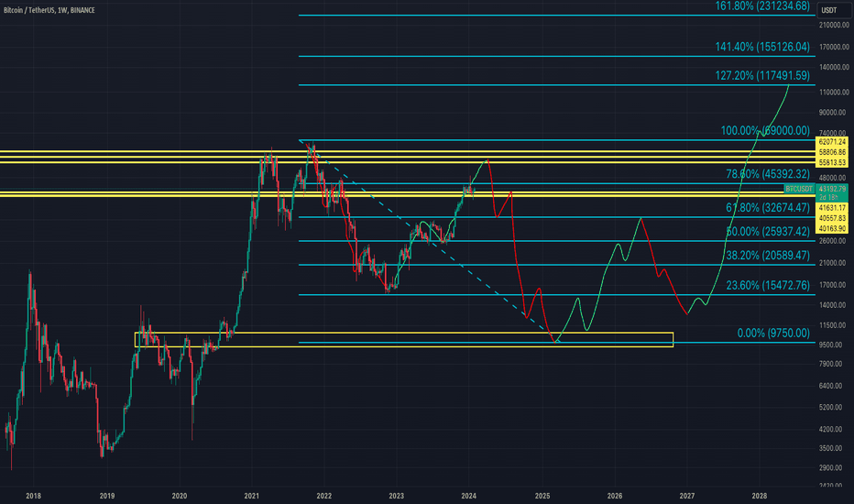This screenshot has height=504, width=854.
Task: Click the 41631.17 yellow price tag
Action: [x=832, y=208]
